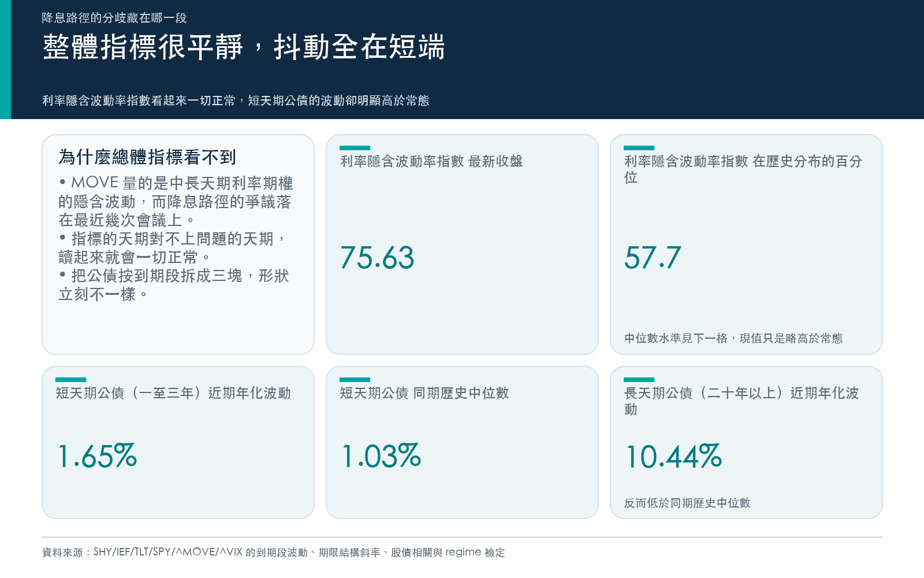
Task: Click the bullet starting with MOVE 量的是中長天期
Action: click(176, 202)
